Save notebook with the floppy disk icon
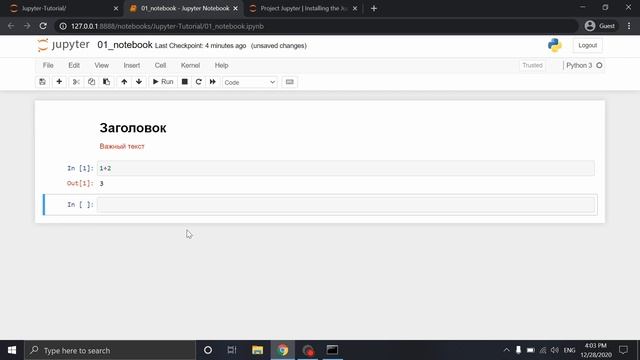The width and height of the screenshot is (640, 360). click(x=42, y=82)
